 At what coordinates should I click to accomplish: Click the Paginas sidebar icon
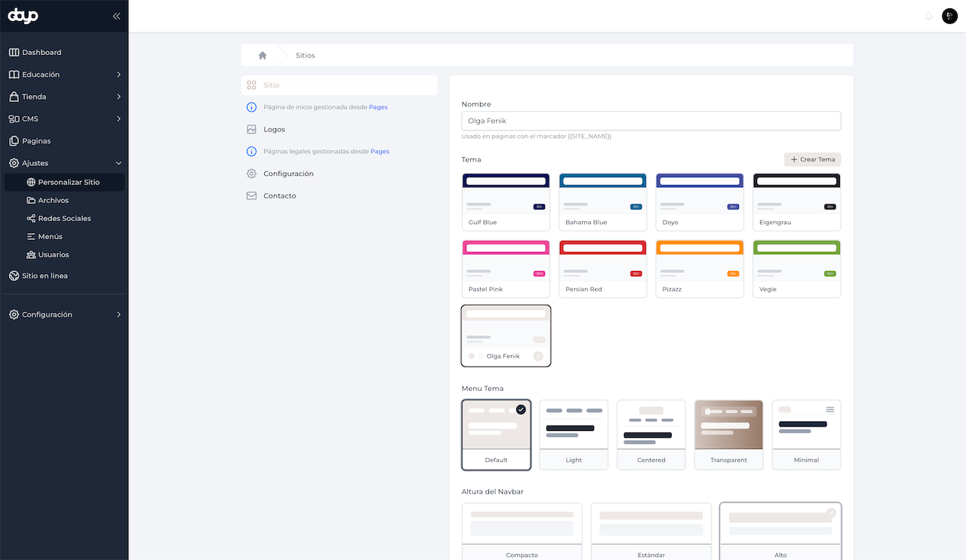(14, 141)
